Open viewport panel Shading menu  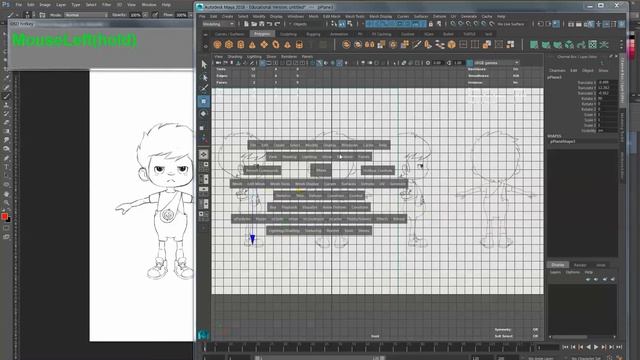pyautogui.click(x=235, y=57)
